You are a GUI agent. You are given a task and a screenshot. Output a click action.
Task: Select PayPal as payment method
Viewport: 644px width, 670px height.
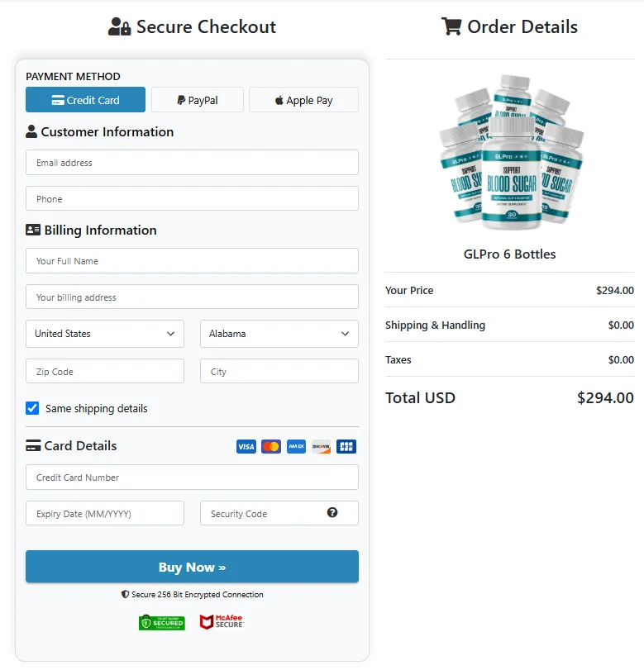[197, 98]
